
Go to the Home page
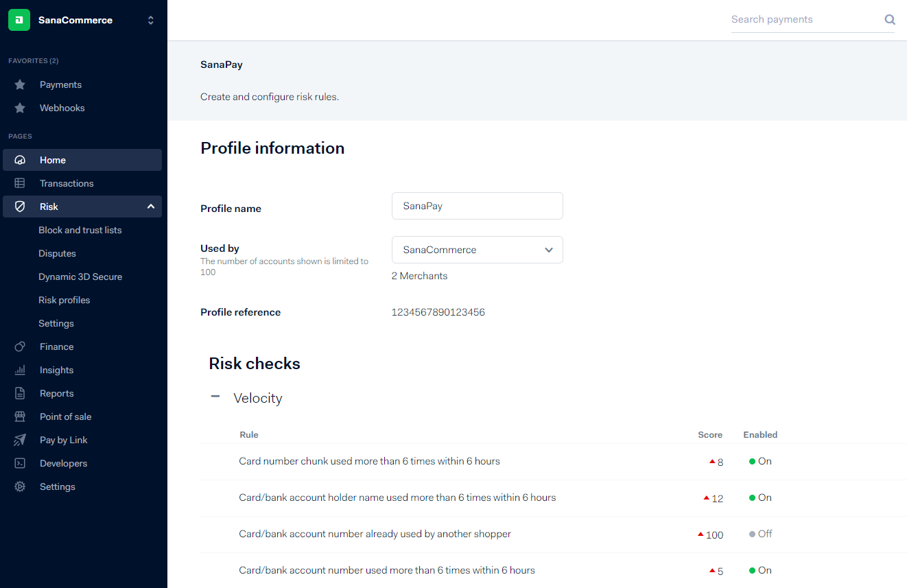coord(82,160)
